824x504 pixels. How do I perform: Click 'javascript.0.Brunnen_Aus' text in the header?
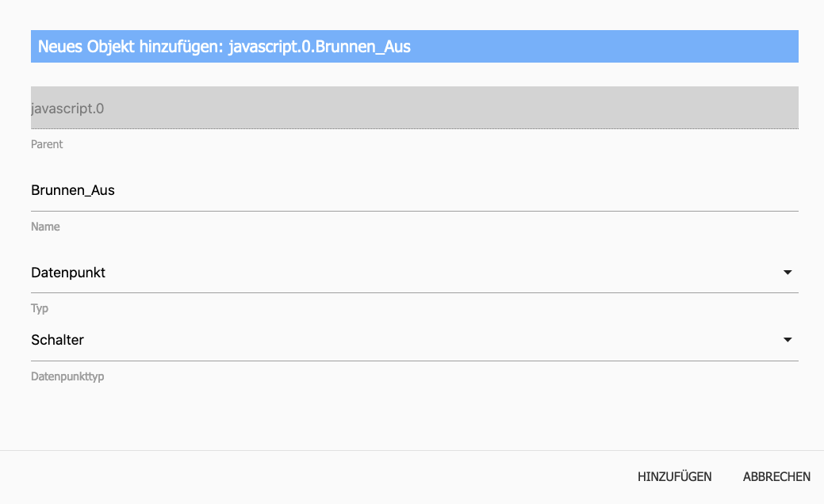[x=320, y=47]
